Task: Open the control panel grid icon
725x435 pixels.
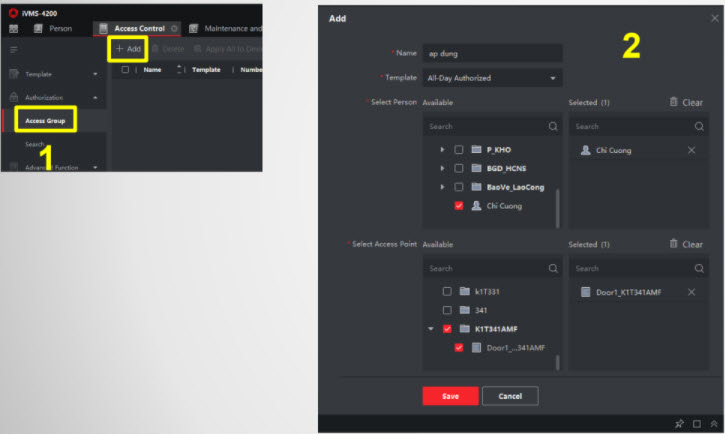Action: pyautogui.click(x=15, y=28)
